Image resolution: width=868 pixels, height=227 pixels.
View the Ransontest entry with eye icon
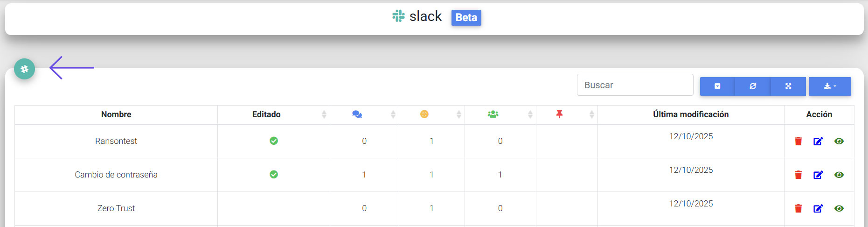tap(839, 141)
